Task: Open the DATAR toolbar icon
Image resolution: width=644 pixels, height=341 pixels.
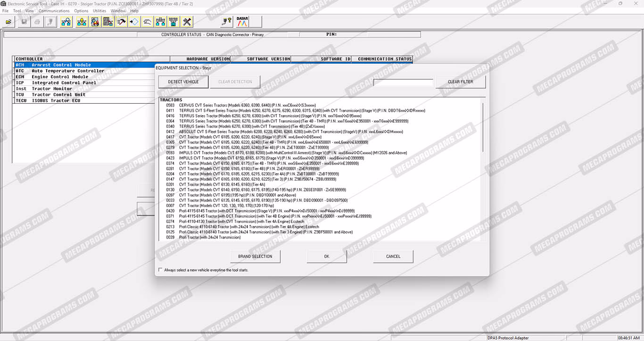Action: click(242, 22)
